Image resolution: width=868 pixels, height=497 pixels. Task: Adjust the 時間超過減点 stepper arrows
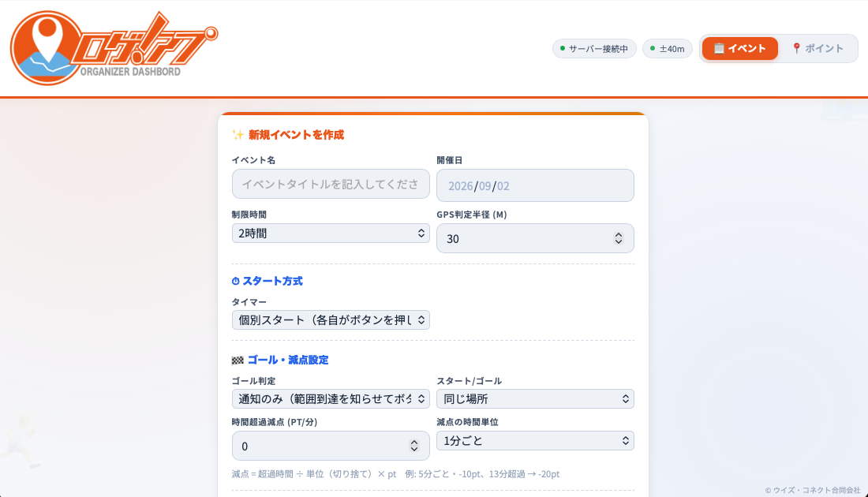414,446
